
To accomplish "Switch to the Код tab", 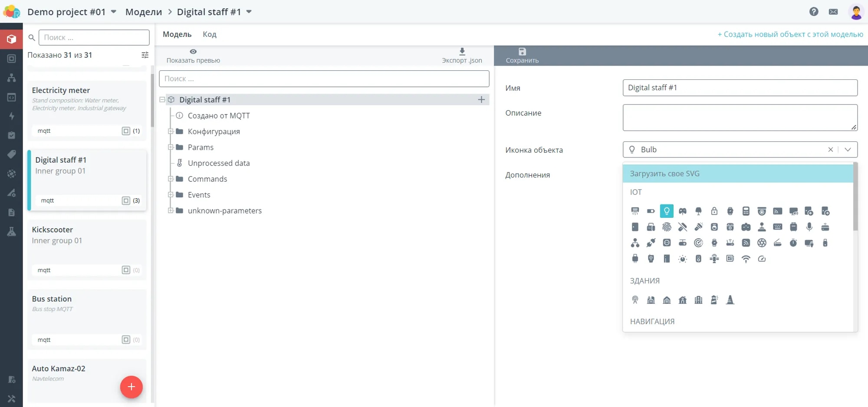I will (209, 34).
